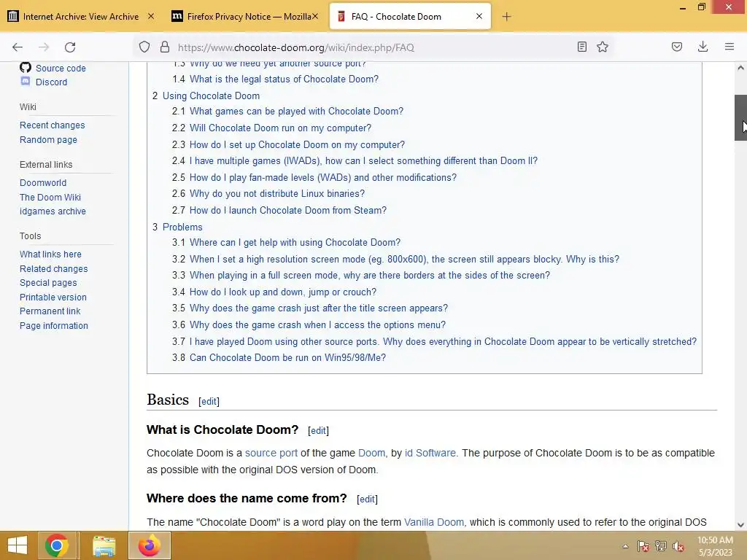Screen dimensions: 747x560
Task: Open the id Software link
Action: click(430, 453)
